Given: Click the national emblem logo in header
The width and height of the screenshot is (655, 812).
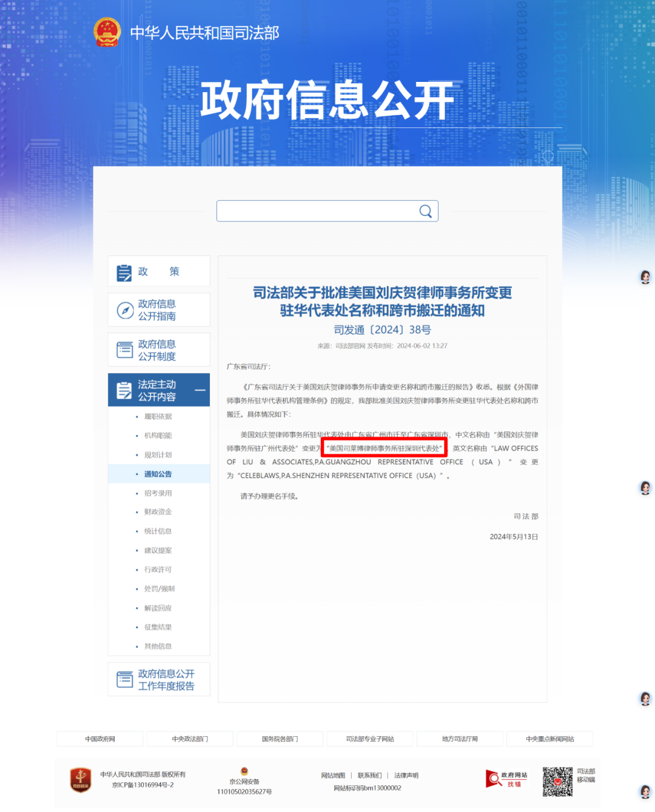Looking at the screenshot, I should [107, 32].
